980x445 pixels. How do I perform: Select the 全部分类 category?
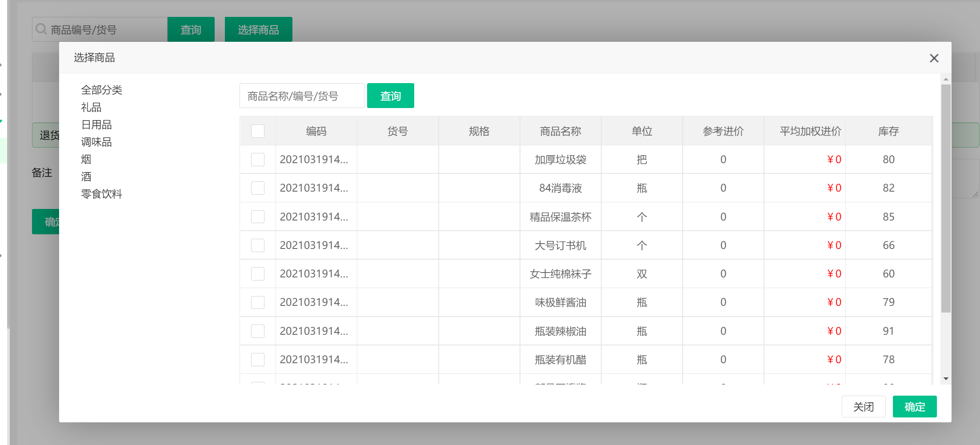(102, 90)
